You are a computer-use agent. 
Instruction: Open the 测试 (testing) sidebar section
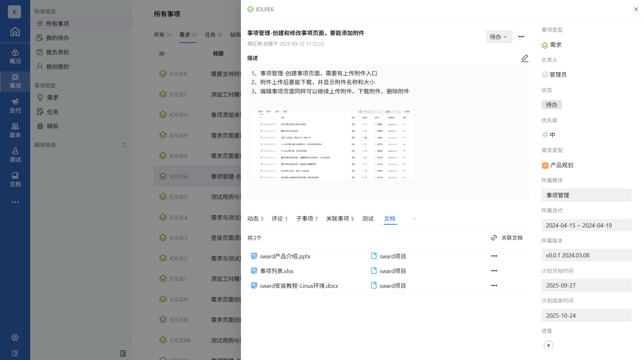click(15, 155)
